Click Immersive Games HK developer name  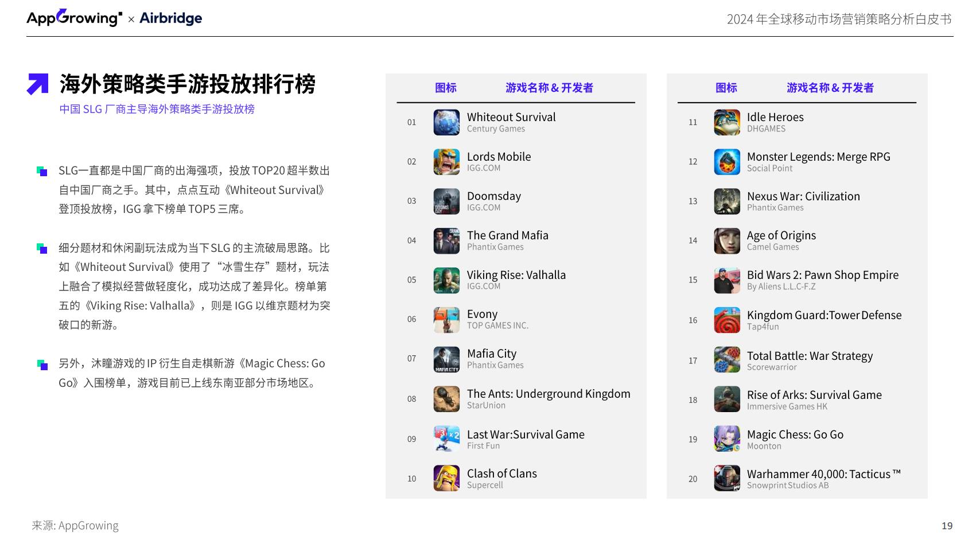pos(787,406)
